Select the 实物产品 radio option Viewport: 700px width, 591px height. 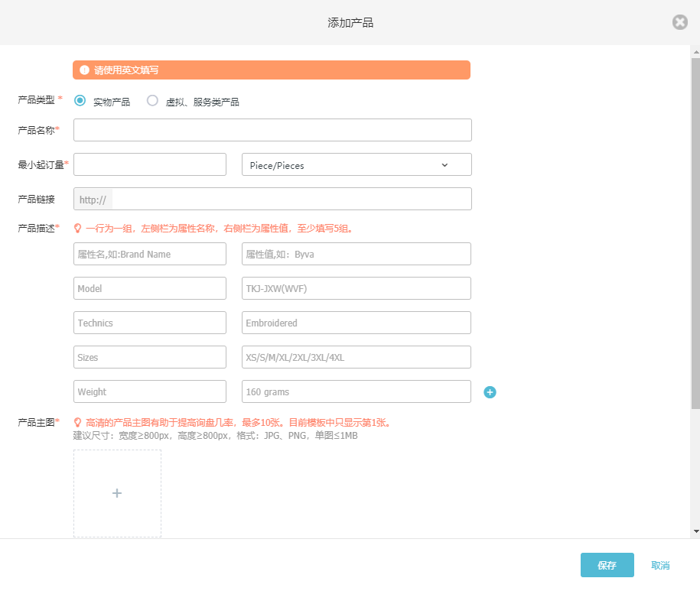pos(80,101)
